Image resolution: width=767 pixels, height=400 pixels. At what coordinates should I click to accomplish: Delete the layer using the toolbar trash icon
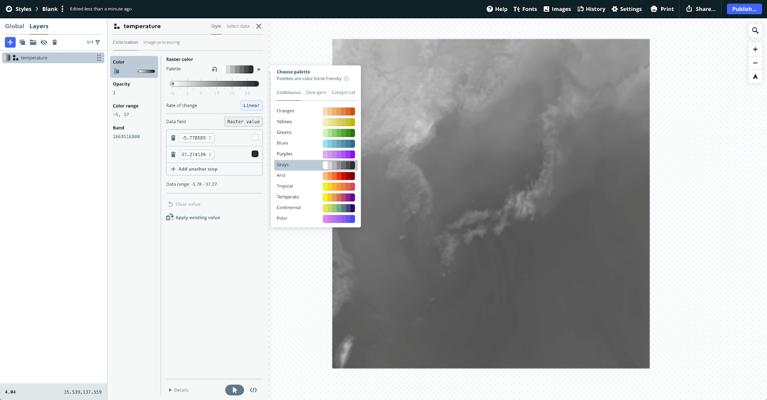pos(54,42)
